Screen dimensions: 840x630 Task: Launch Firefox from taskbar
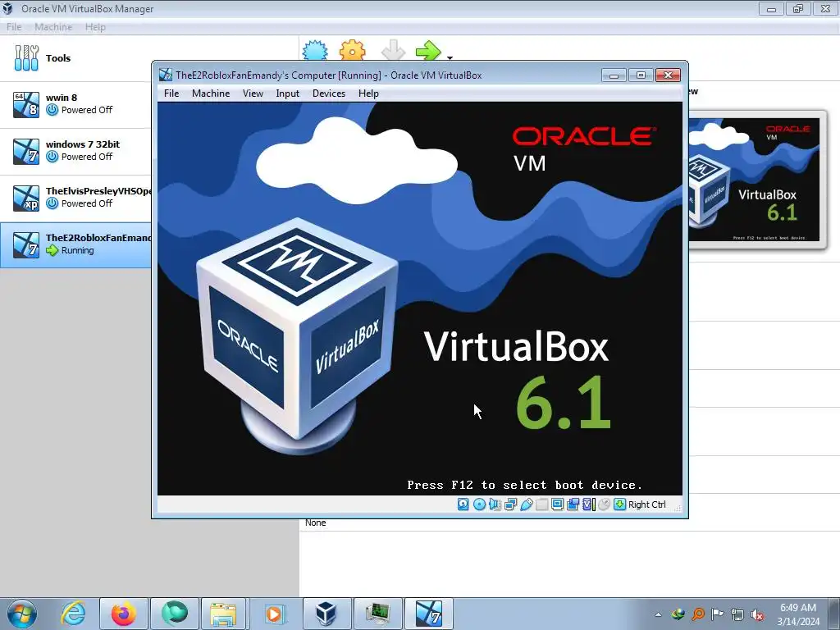point(124,614)
